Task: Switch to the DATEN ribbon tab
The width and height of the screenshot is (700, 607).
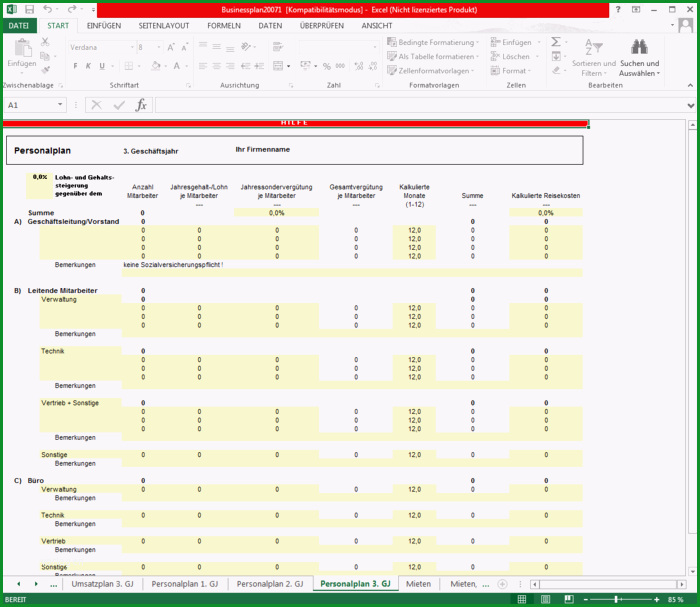Action: point(270,26)
